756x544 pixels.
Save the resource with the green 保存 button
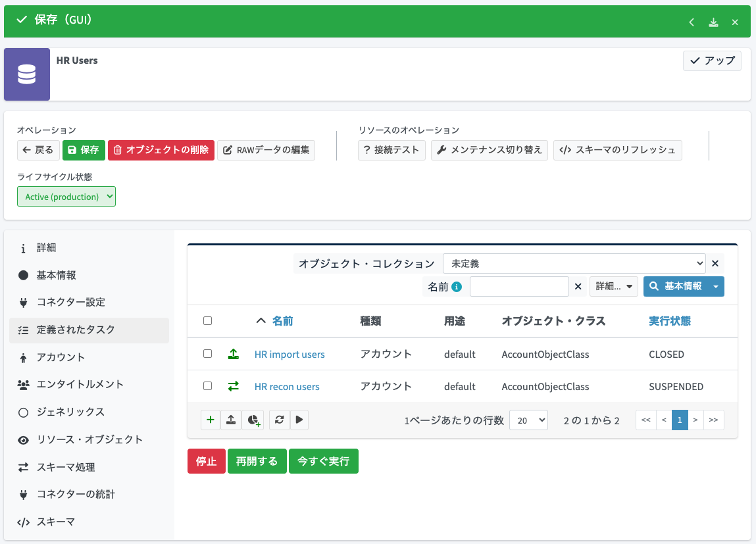point(84,151)
